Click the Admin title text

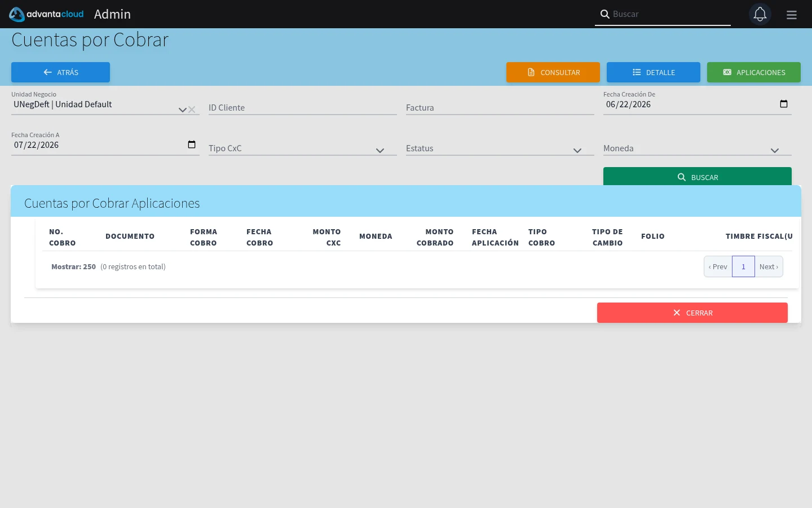112,14
